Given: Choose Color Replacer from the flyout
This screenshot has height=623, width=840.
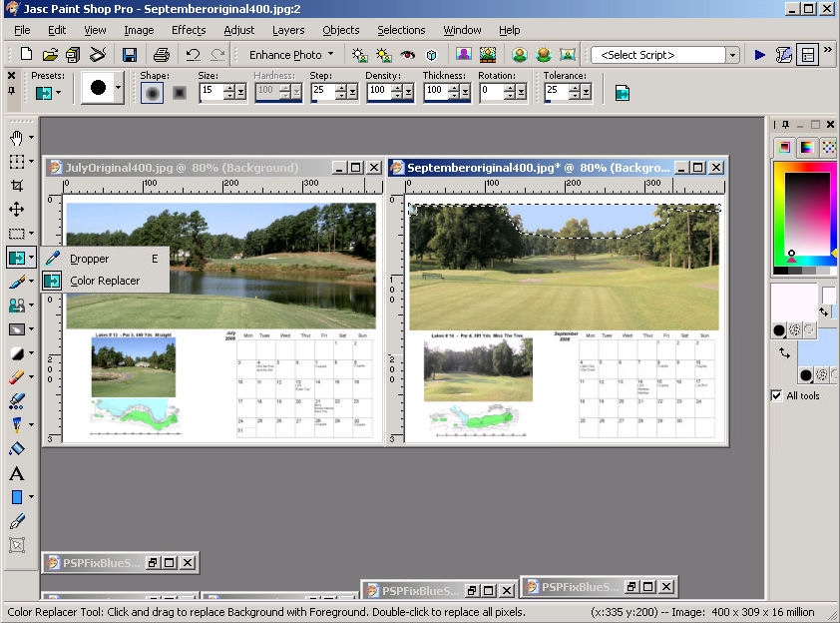Looking at the screenshot, I should (104, 281).
